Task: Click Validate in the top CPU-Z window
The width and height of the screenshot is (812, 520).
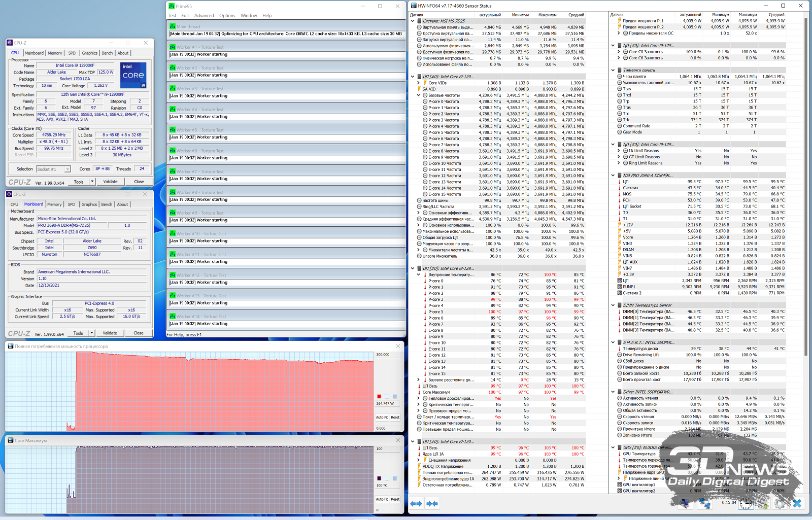Action: click(111, 181)
